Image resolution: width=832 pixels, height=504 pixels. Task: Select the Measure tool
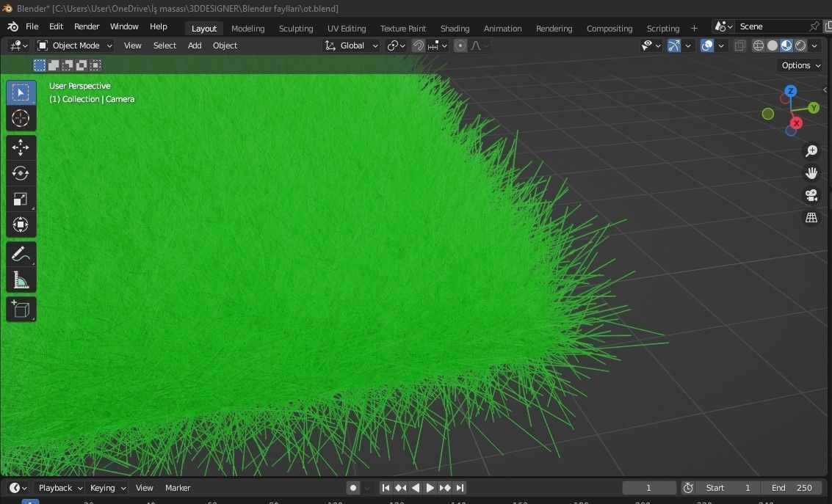tap(21, 280)
